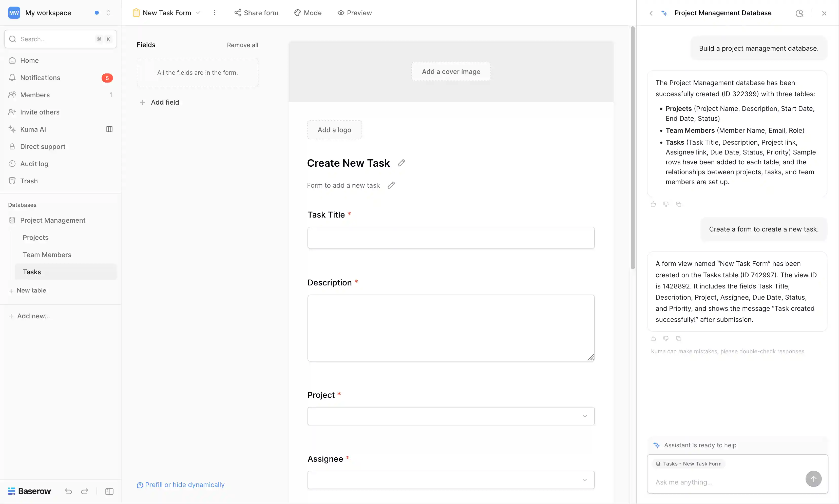
Task: Open chat history with the clock icon
Action: (x=799, y=13)
